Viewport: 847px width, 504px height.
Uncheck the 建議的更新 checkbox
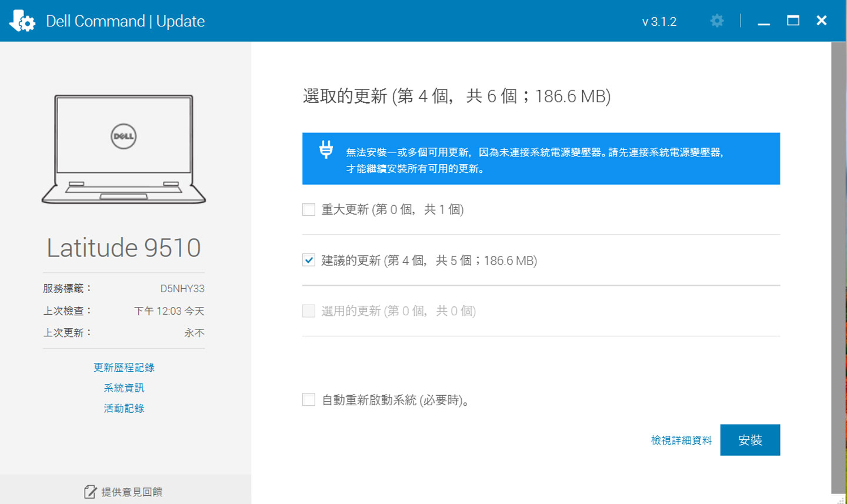[x=308, y=259]
